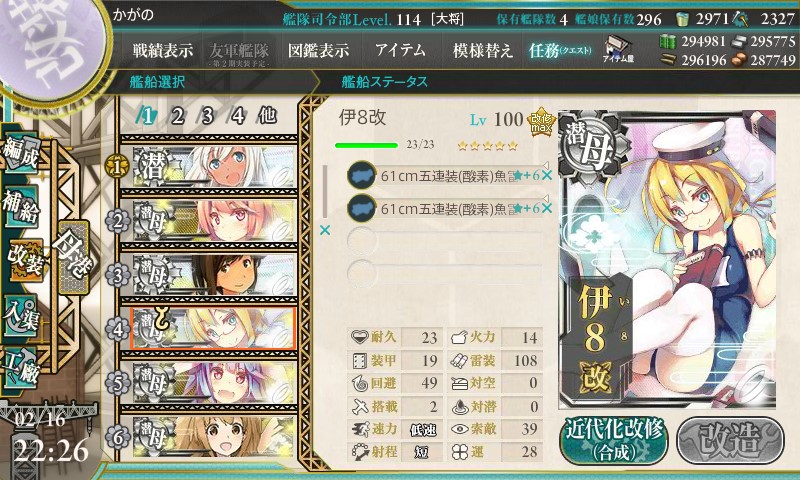The image size is (800, 480).
Task: Open 図鑑表示 encyclopedia menu
Action: pyautogui.click(x=318, y=50)
